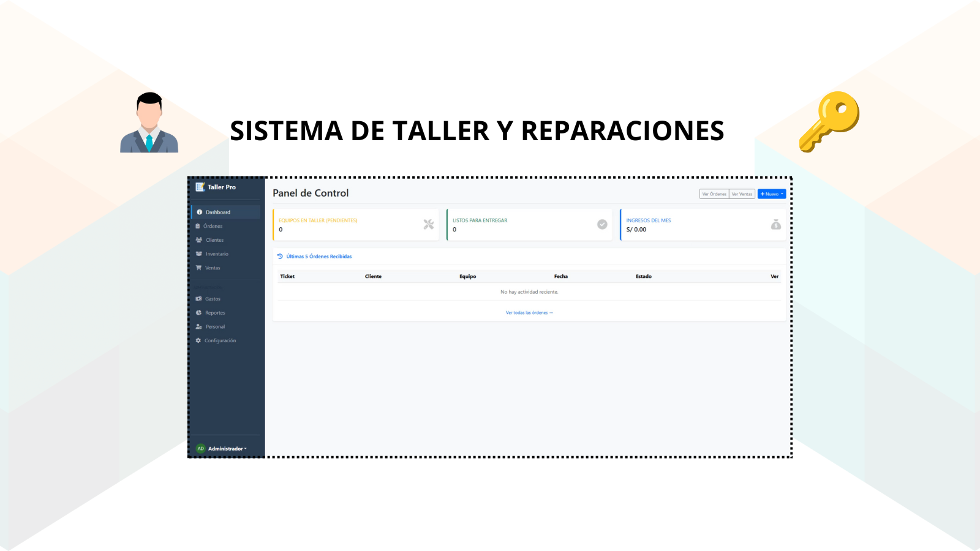The height and width of the screenshot is (551, 980).
Task: Click the checkmark icon on Listos card
Action: pyautogui.click(x=602, y=225)
